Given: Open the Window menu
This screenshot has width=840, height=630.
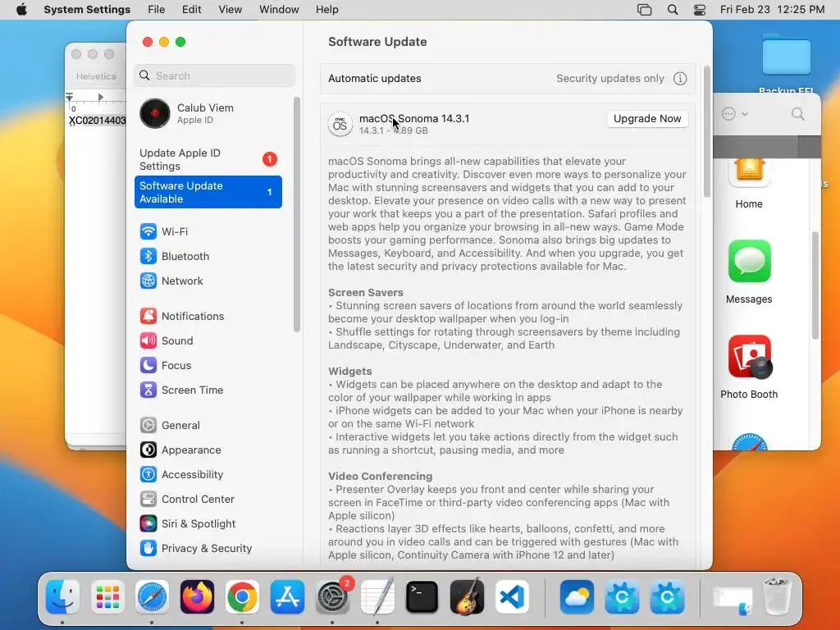Looking at the screenshot, I should click(279, 10).
